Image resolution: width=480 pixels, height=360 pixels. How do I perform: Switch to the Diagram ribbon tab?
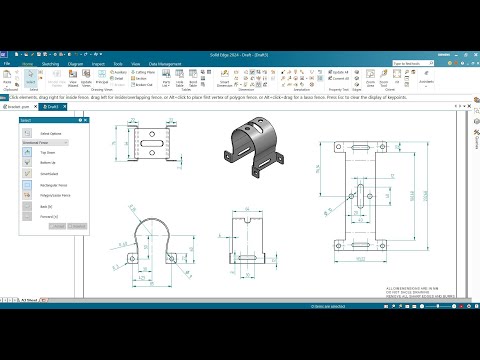pos(75,64)
